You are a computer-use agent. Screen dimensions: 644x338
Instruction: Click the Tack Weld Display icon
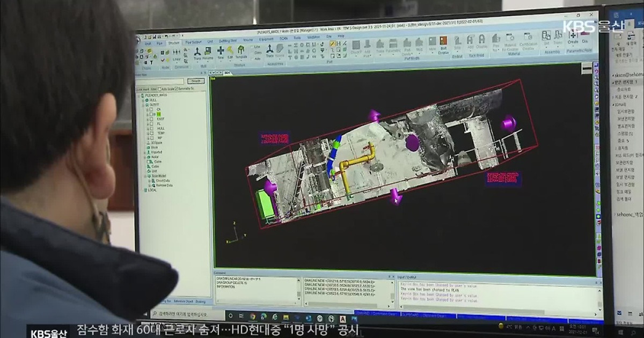482,40
